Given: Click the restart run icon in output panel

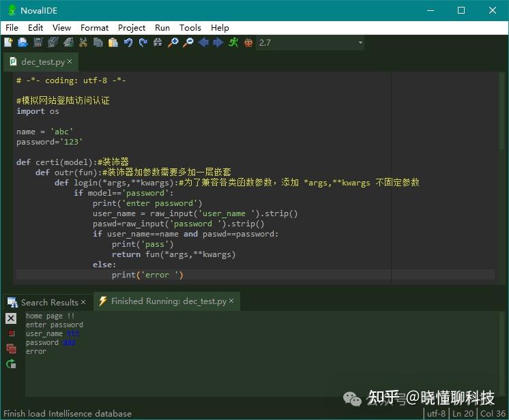Looking at the screenshot, I should pyautogui.click(x=11, y=364).
